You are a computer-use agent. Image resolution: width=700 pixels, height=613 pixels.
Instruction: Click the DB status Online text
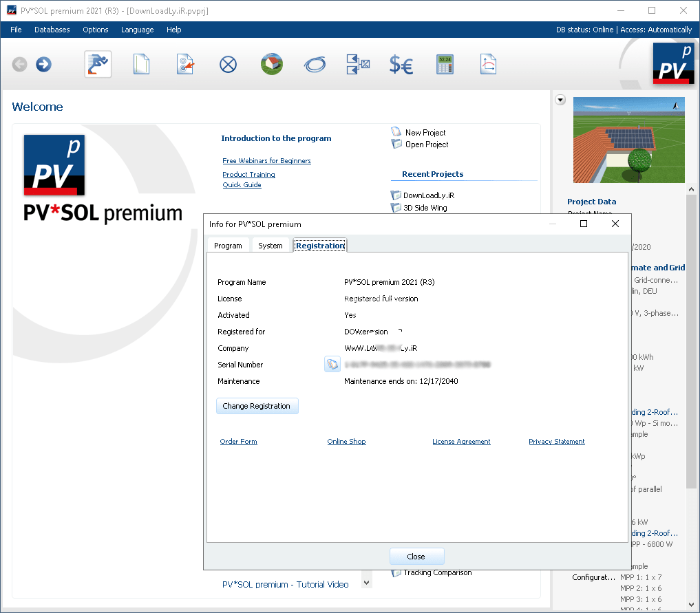click(584, 30)
